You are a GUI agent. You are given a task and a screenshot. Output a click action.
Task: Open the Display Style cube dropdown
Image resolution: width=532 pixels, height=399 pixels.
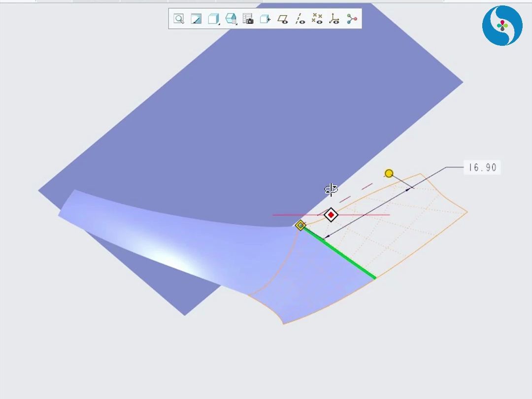click(x=213, y=19)
